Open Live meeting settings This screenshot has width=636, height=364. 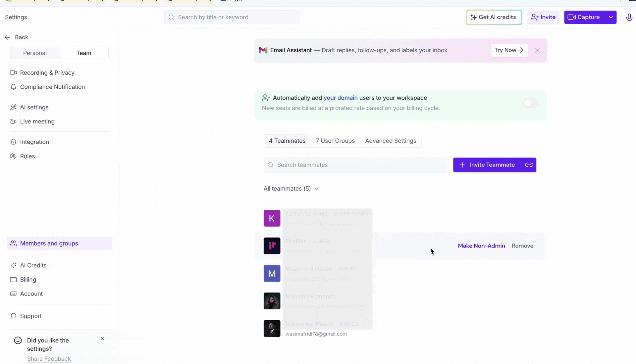click(x=37, y=121)
